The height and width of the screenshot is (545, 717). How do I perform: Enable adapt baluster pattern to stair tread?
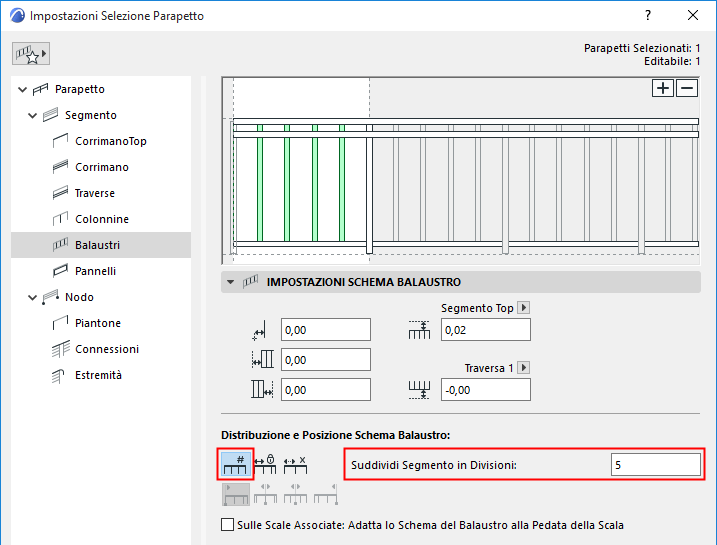tap(227, 524)
